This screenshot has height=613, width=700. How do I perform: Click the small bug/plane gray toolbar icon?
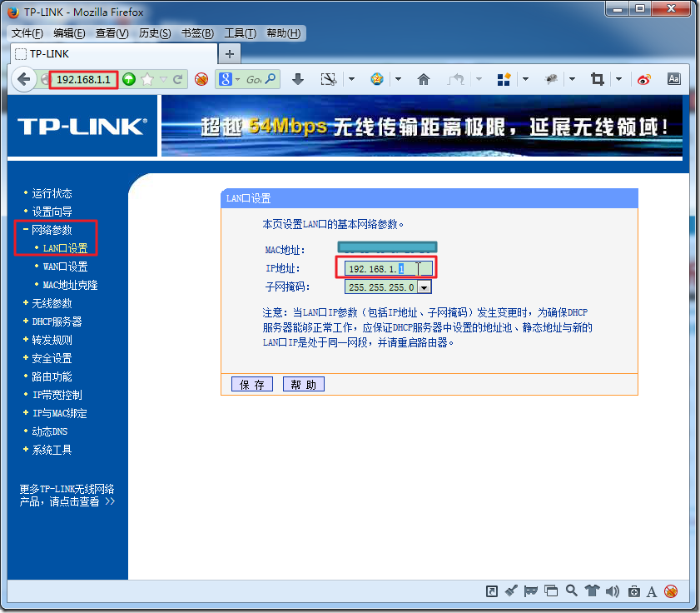551,79
